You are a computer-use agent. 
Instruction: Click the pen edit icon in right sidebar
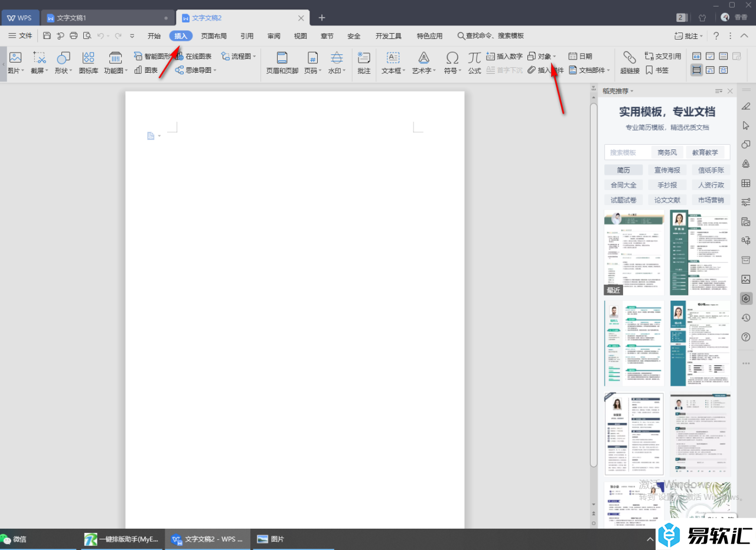[x=746, y=106]
